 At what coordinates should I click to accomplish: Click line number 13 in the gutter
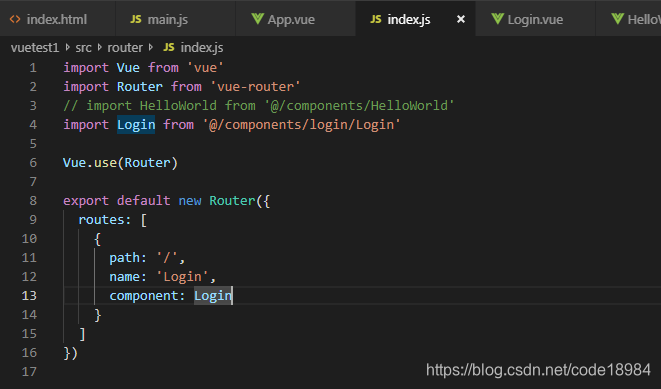pos(29,295)
